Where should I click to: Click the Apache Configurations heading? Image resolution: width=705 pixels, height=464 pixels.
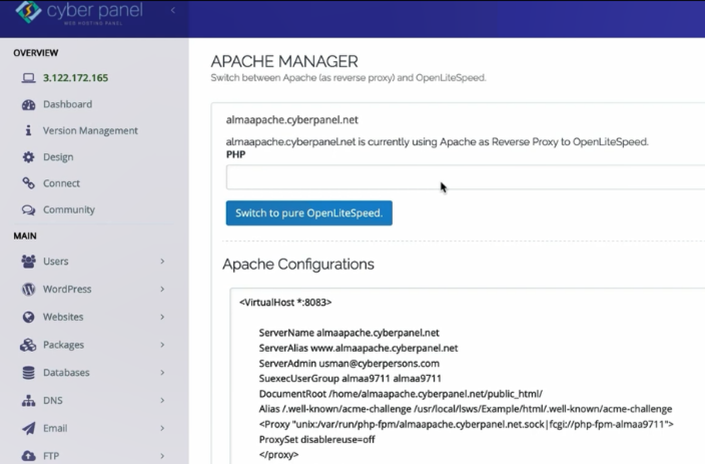(298, 264)
